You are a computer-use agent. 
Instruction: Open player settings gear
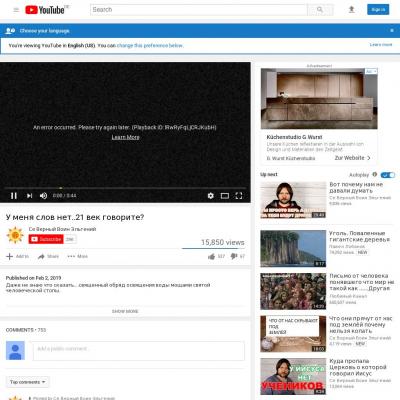(211, 196)
